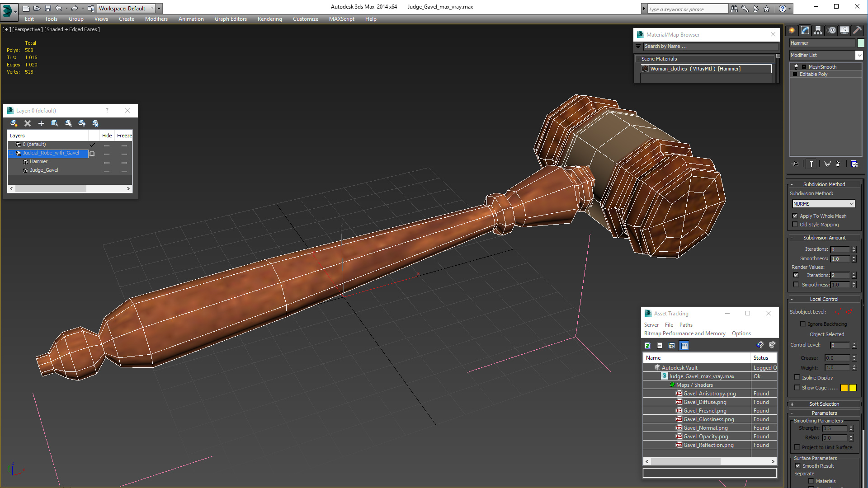The image size is (868, 488).
Task: Expand the Soft Selection rollout
Action: point(824,404)
